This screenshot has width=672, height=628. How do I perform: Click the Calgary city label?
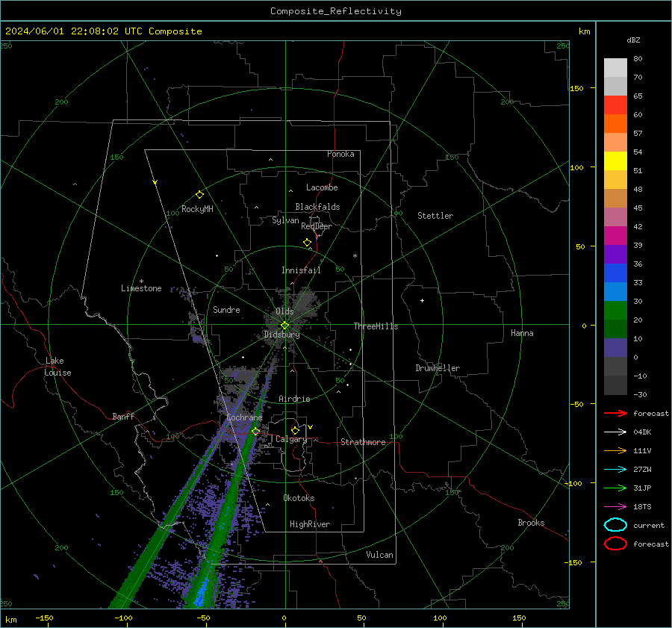[291, 439]
